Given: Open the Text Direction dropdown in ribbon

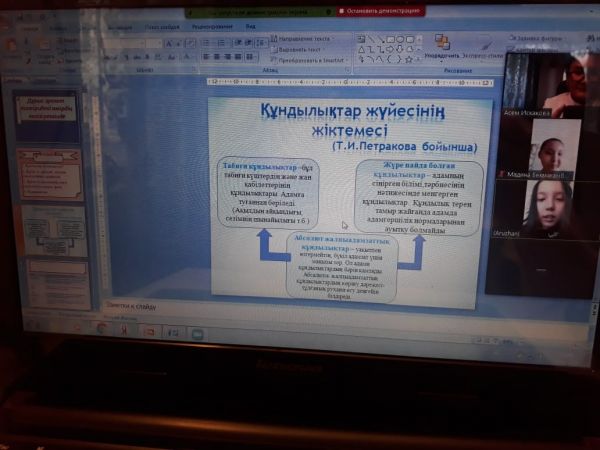Looking at the screenshot, I should [306, 38].
